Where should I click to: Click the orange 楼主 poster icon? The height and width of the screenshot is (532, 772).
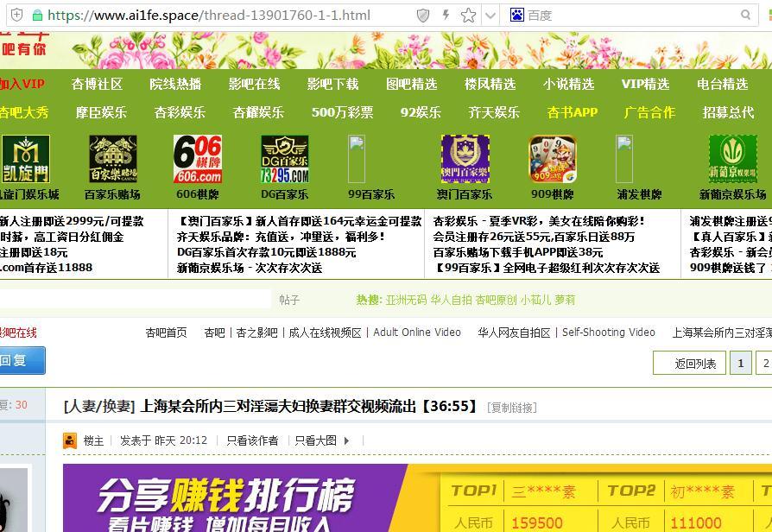(x=70, y=440)
